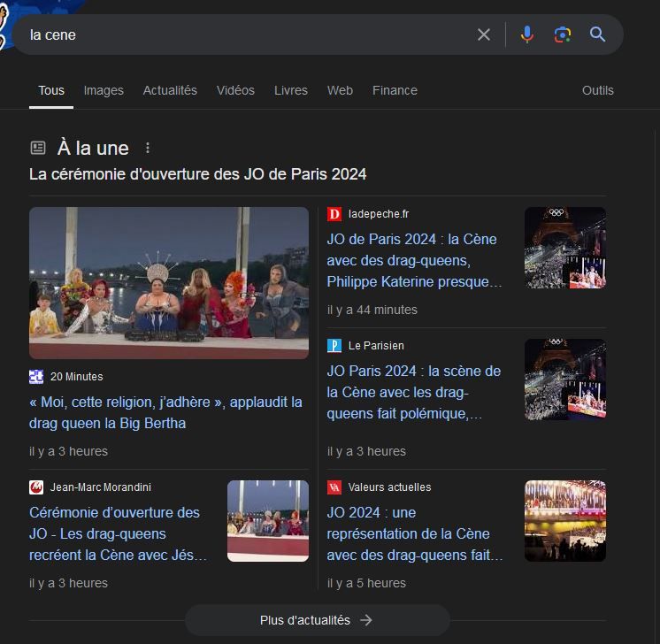This screenshot has height=644, width=660.
Task: Click the magnifying glass search icon
Action: pyautogui.click(x=598, y=34)
